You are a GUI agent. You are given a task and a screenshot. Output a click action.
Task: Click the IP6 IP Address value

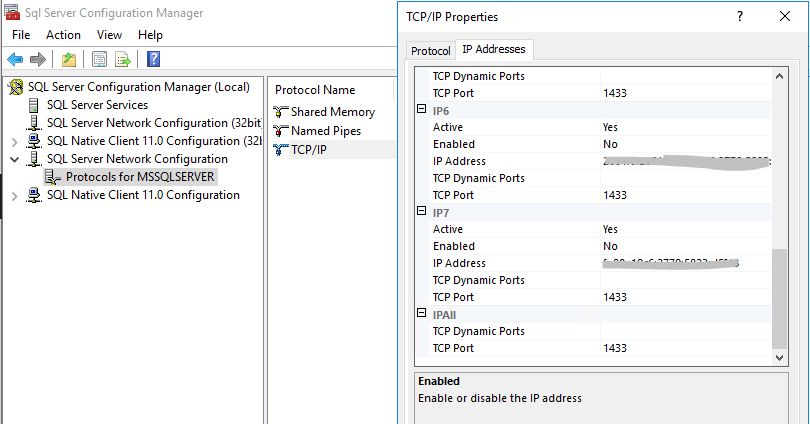point(686,161)
